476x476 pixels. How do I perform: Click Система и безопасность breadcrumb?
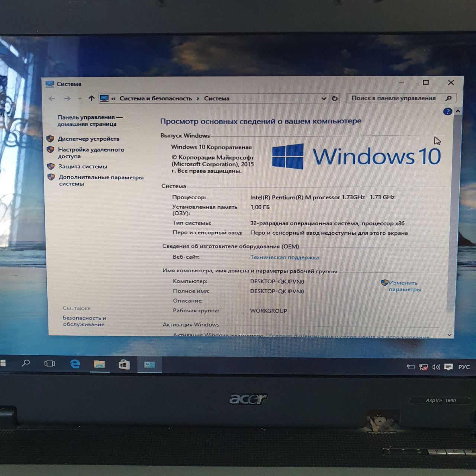pos(155,99)
